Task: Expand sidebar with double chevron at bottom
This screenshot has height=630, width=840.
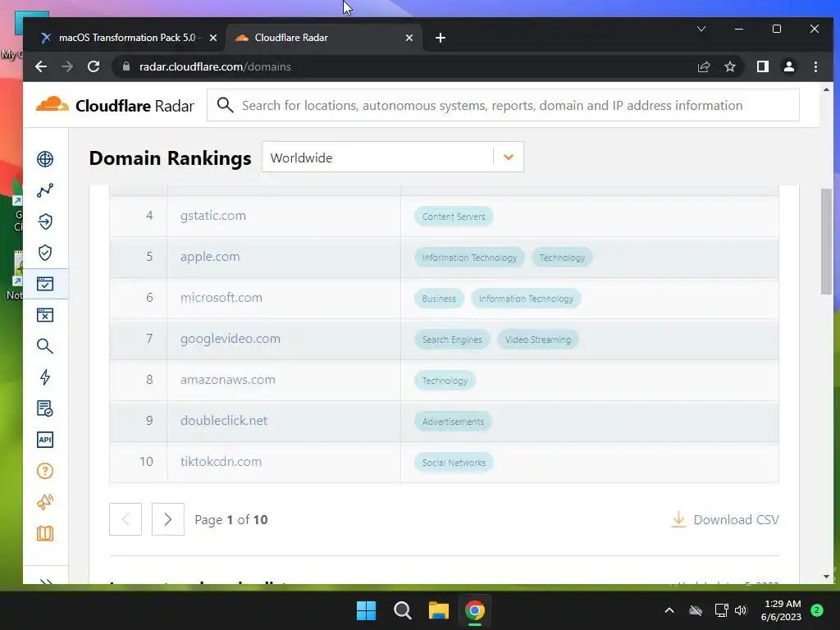Action: pyautogui.click(x=46, y=582)
